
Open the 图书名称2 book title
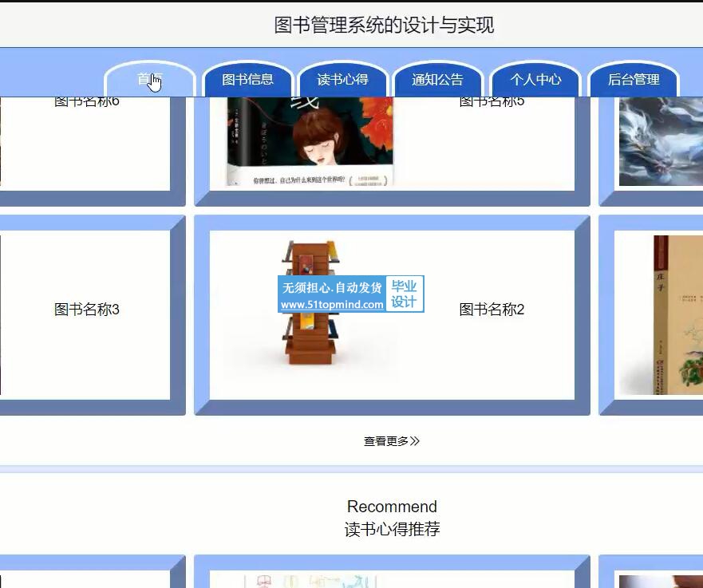(492, 310)
